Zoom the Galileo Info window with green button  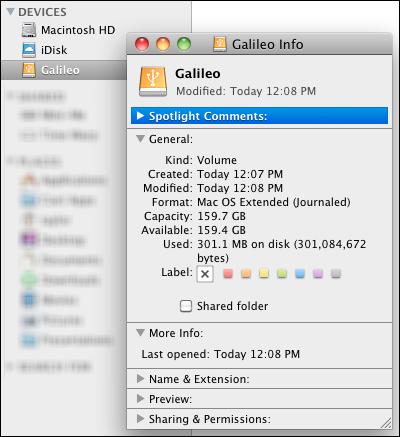coord(184,44)
